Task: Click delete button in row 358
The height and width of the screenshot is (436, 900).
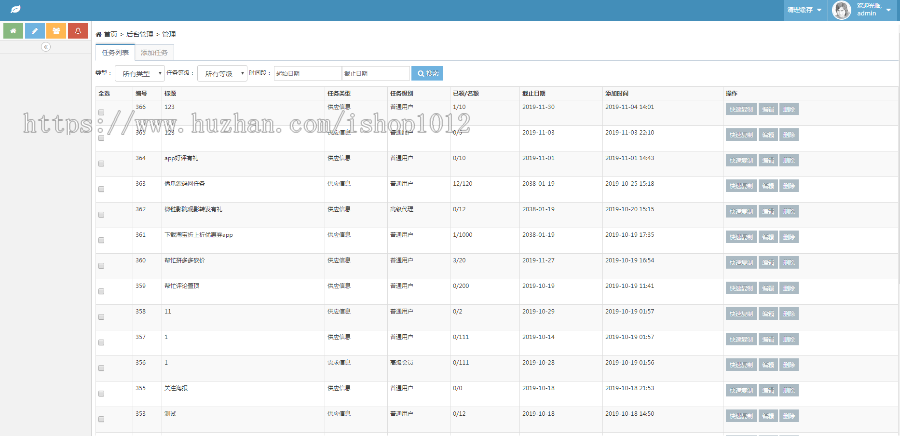Action: [789, 313]
